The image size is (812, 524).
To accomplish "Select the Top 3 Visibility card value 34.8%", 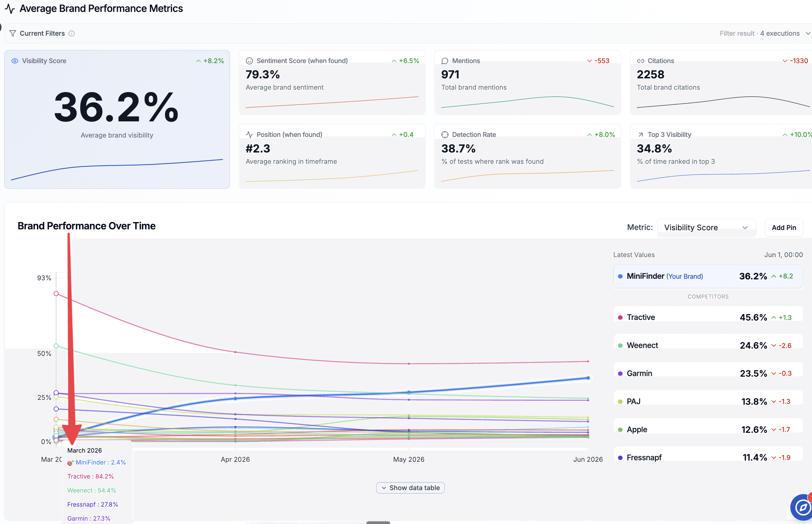I will (x=654, y=149).
